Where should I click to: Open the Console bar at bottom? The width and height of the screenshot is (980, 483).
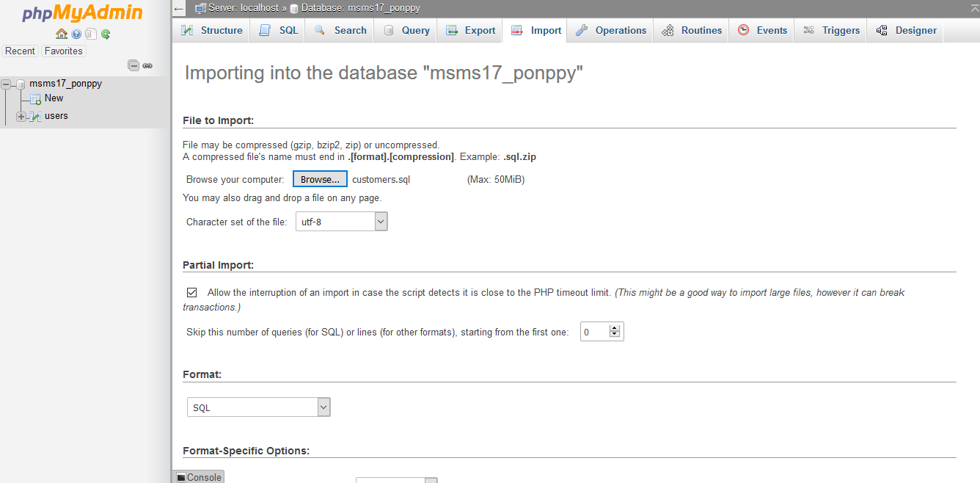(x=199, y=477)
